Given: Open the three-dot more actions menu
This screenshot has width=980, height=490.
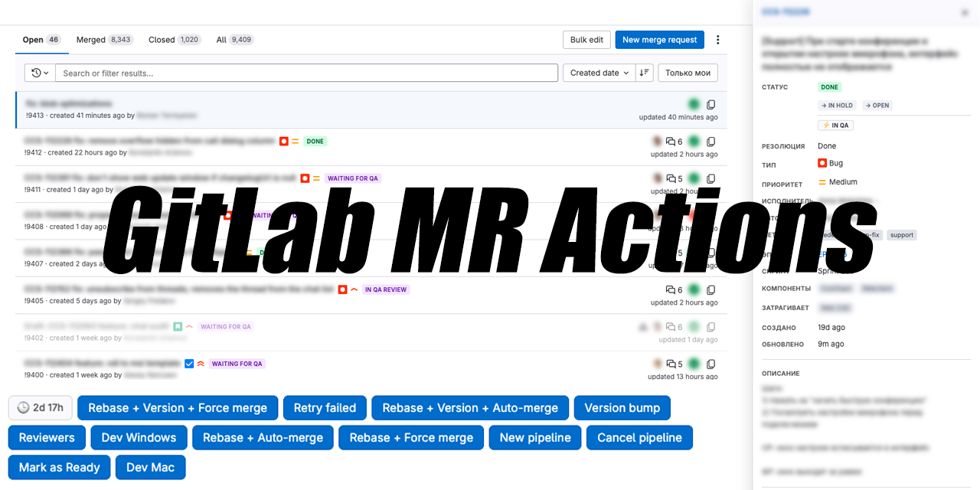Looking at the screenshot, I should point(717,40).
